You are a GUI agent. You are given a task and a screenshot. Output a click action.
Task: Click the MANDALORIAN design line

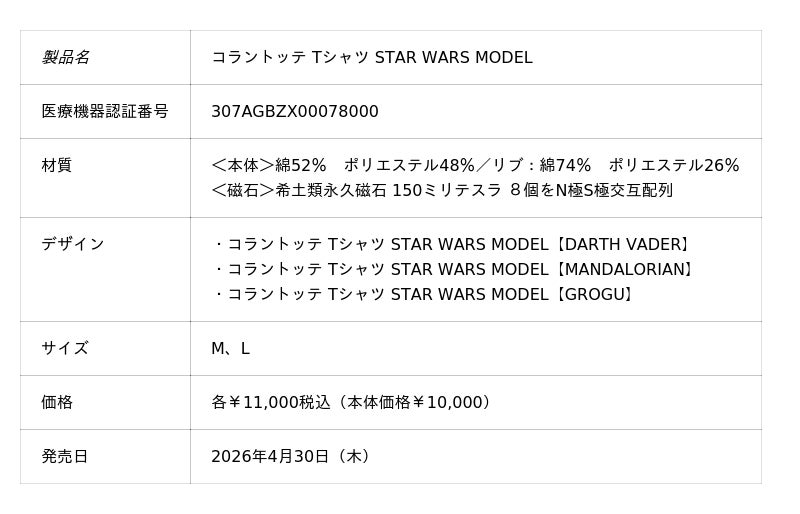tap(455, 269)
